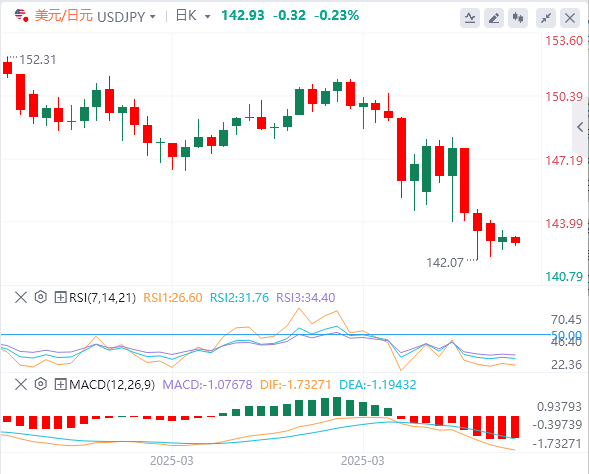Click the 142.07 low price marker

point(445,263)
